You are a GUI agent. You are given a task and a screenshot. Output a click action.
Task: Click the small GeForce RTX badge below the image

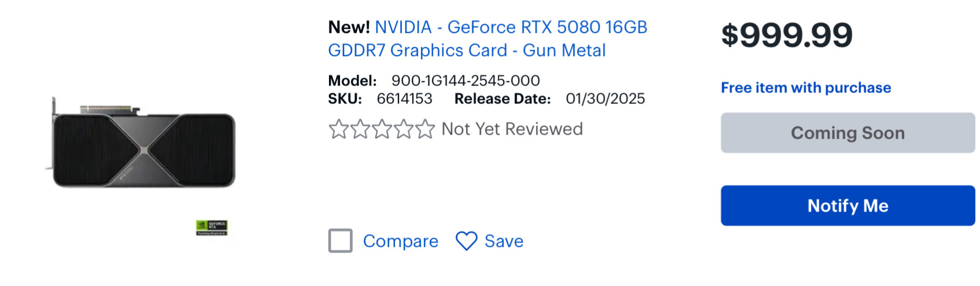pos(212,228)
